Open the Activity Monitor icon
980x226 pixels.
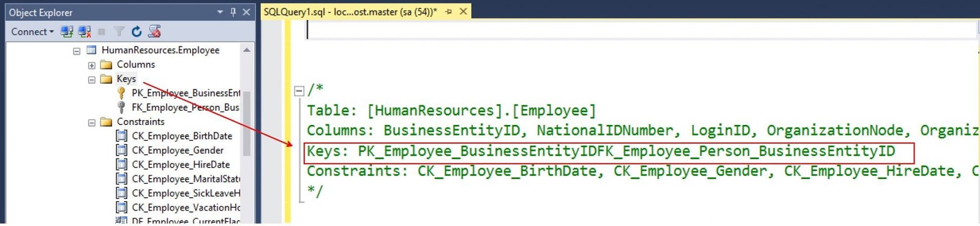(155, 31)
